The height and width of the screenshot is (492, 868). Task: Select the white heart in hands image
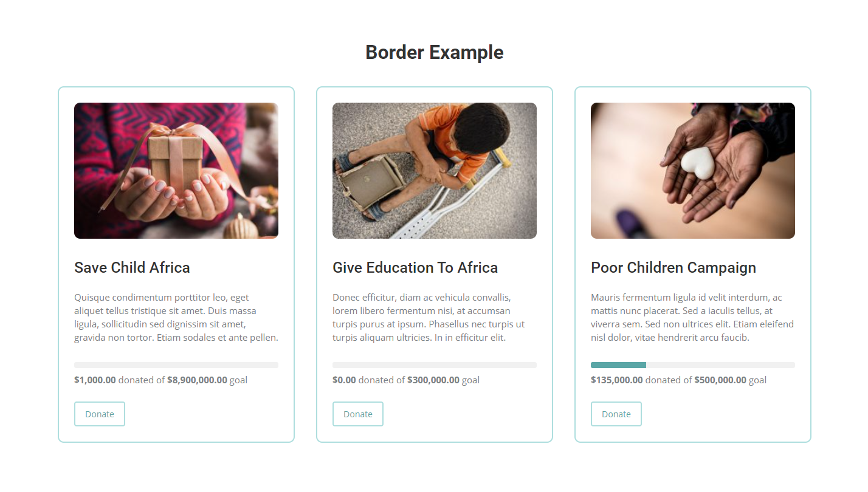pyautogui.click(x=693, y=171)
